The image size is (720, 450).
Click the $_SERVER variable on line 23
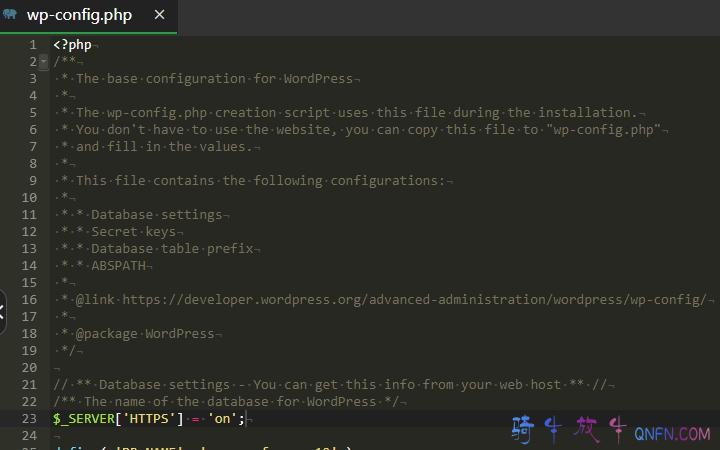(84, 419)
